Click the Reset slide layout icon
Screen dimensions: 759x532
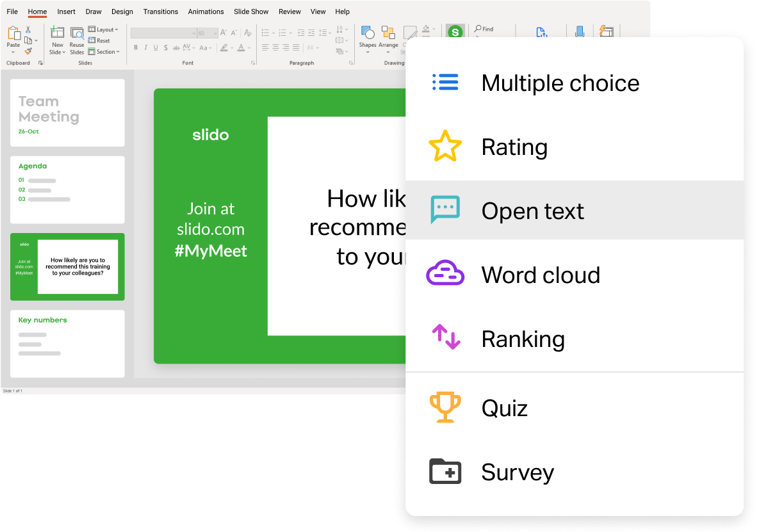click(102, 41)
